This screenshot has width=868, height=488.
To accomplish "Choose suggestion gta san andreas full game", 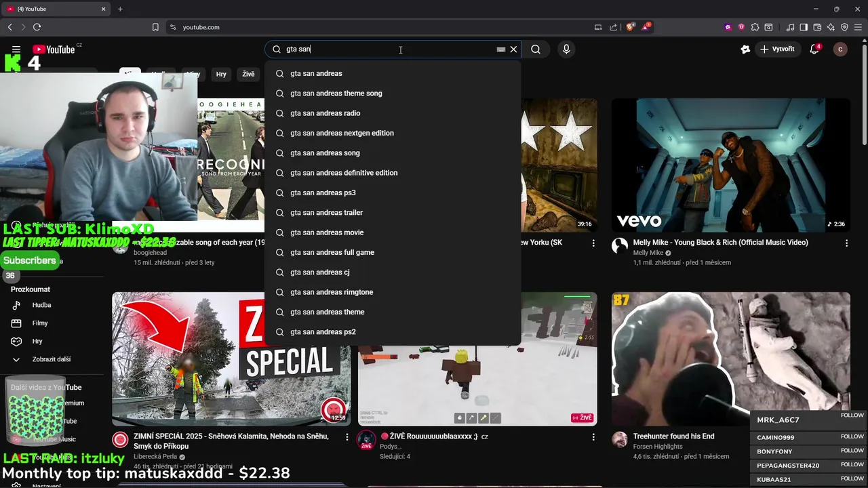I will [x=393, y=252].
